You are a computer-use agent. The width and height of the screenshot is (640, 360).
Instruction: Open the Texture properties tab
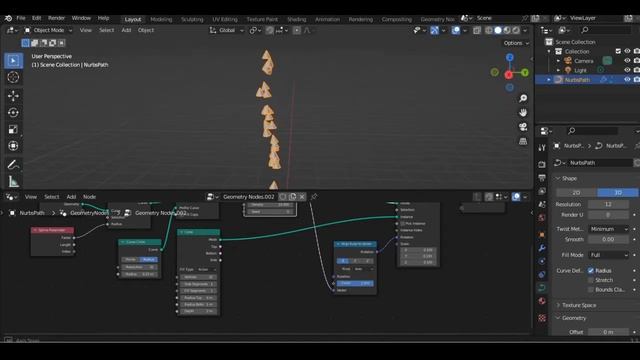click(542, 318)
